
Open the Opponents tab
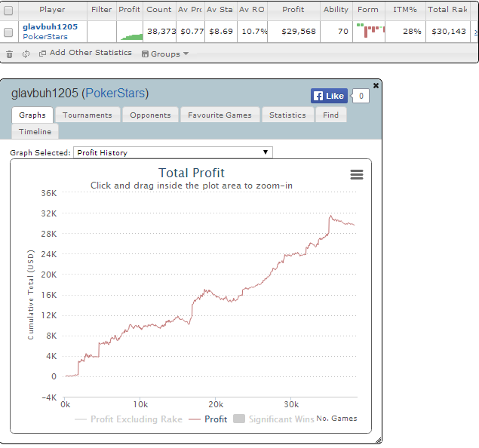pyautogui.click(x=150, y=115)
